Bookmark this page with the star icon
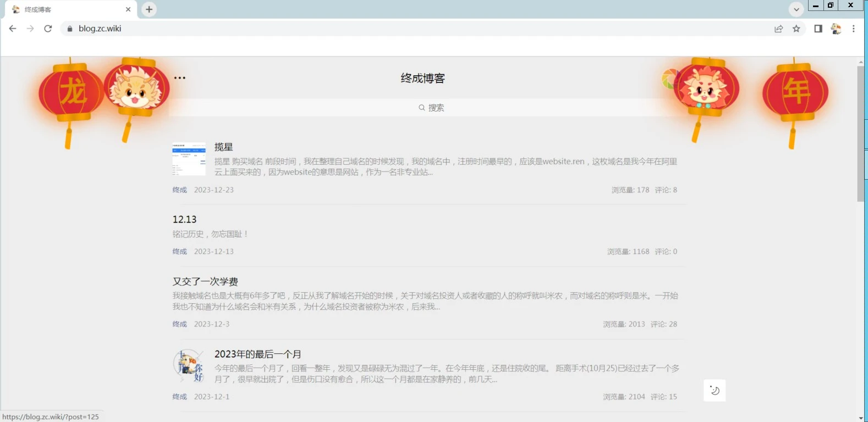This screenshot has height=422, width=868. tap(796, 29)
